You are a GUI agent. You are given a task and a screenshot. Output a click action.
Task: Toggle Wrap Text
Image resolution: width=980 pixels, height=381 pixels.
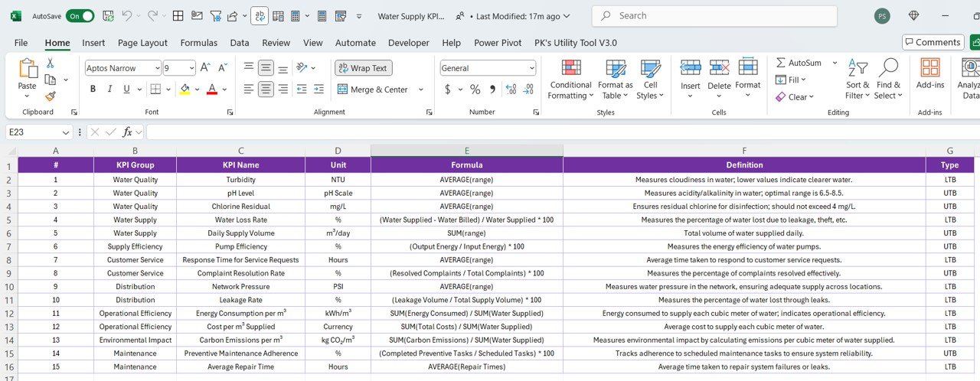pyautogui.click(x=363, y=68)
